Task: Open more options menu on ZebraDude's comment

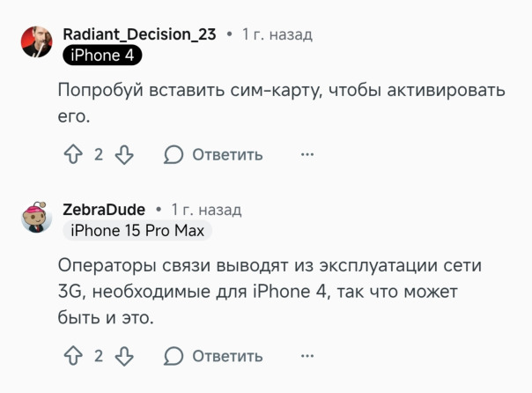Action: pos(307,356)
